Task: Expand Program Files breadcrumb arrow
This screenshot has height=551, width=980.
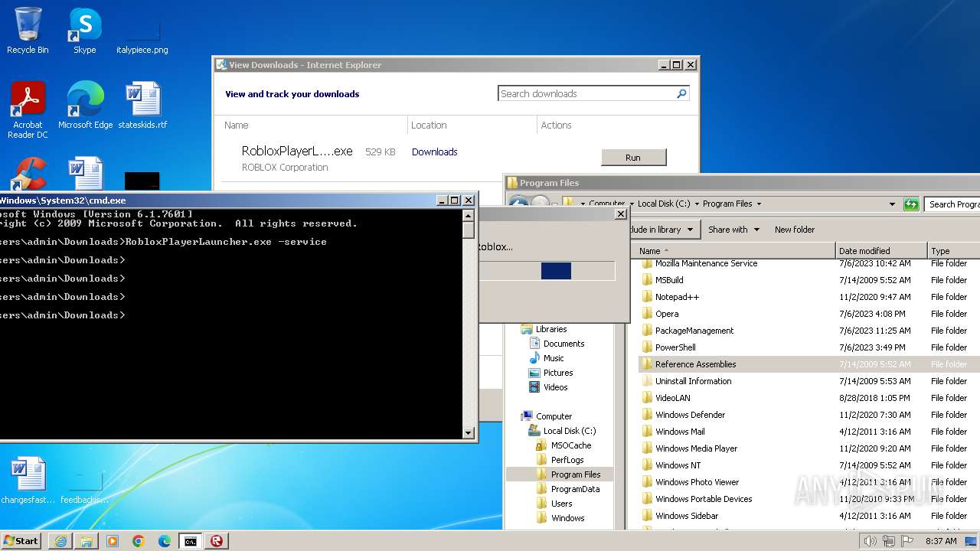Action: point(759,204)
